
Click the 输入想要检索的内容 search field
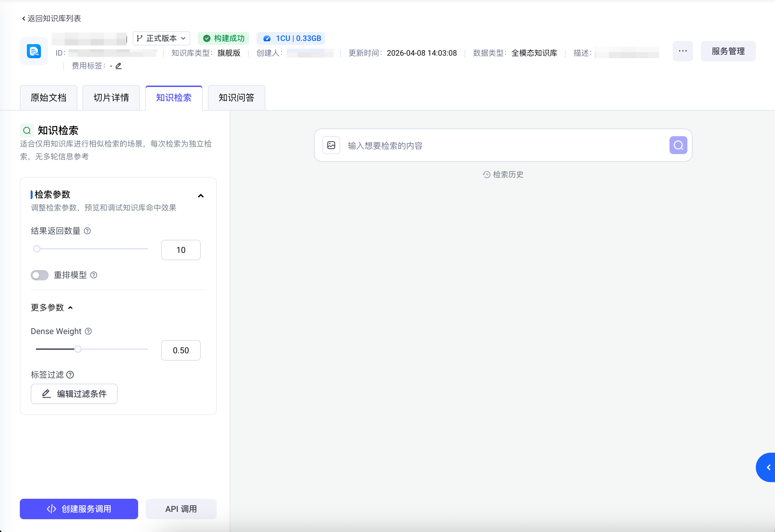tap(503, 145)
